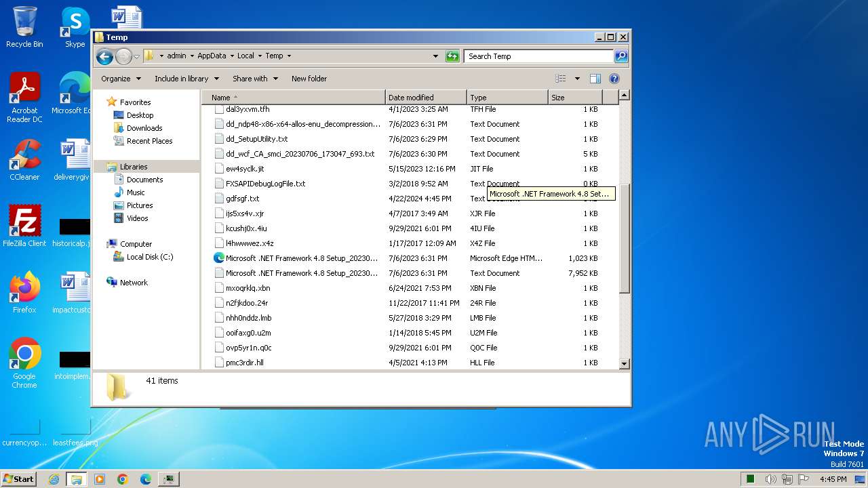
Task: Click the Help question mark icon
Action: pyautogui.click(x=614, y=79)
